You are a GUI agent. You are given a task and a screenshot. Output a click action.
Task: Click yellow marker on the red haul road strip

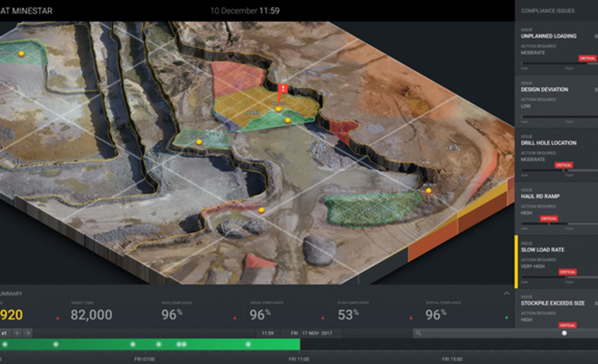tap(261, 210)
